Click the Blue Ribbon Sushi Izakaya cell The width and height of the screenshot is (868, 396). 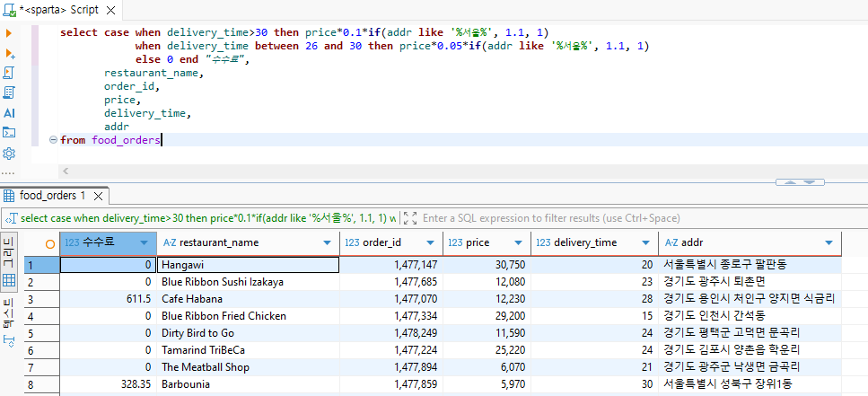[248, 282]
